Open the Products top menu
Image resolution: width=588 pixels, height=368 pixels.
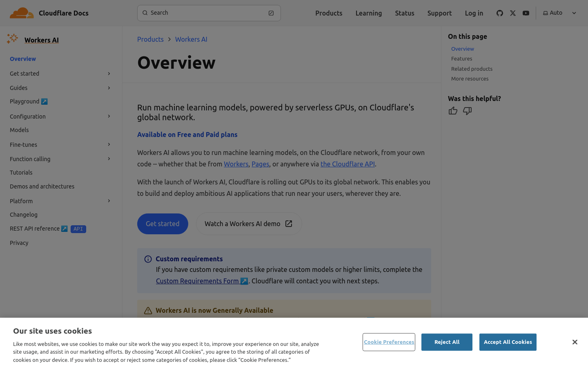tap(329, 13)
